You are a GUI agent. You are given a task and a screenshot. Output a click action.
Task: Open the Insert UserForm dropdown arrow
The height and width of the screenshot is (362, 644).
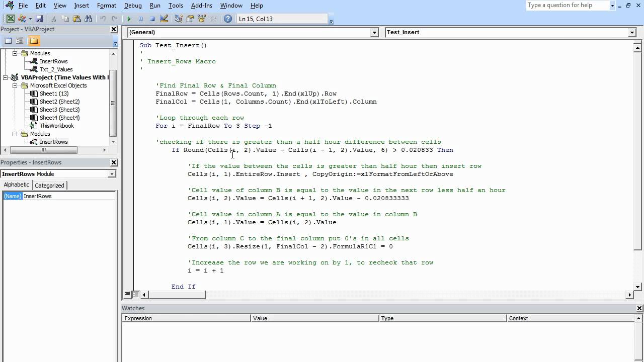(x=30, y=19)
